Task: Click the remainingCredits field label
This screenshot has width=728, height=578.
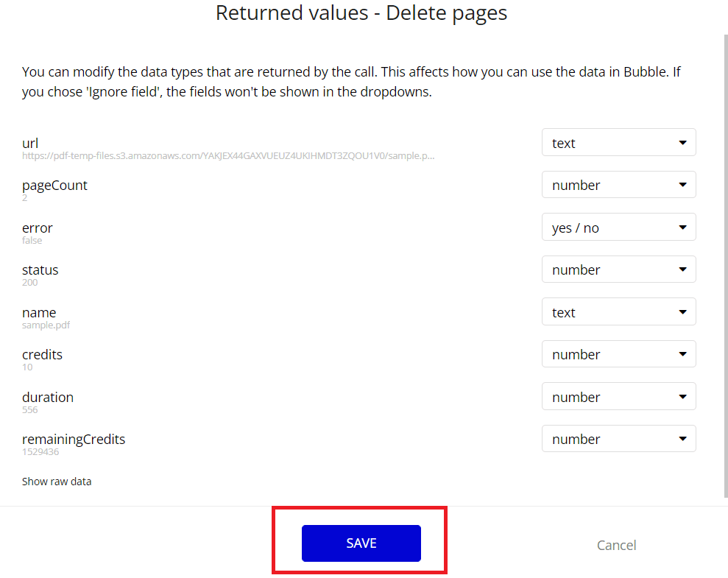Action: pos(74,440)
